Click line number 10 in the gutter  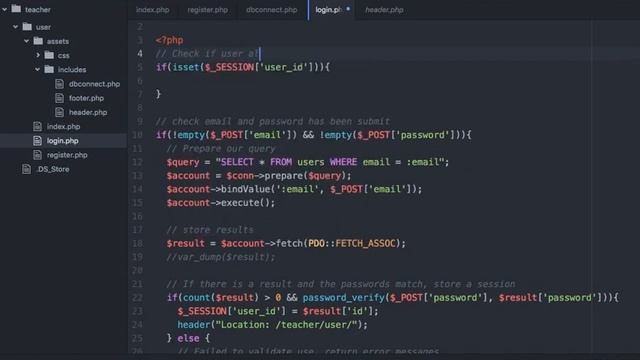138,135
